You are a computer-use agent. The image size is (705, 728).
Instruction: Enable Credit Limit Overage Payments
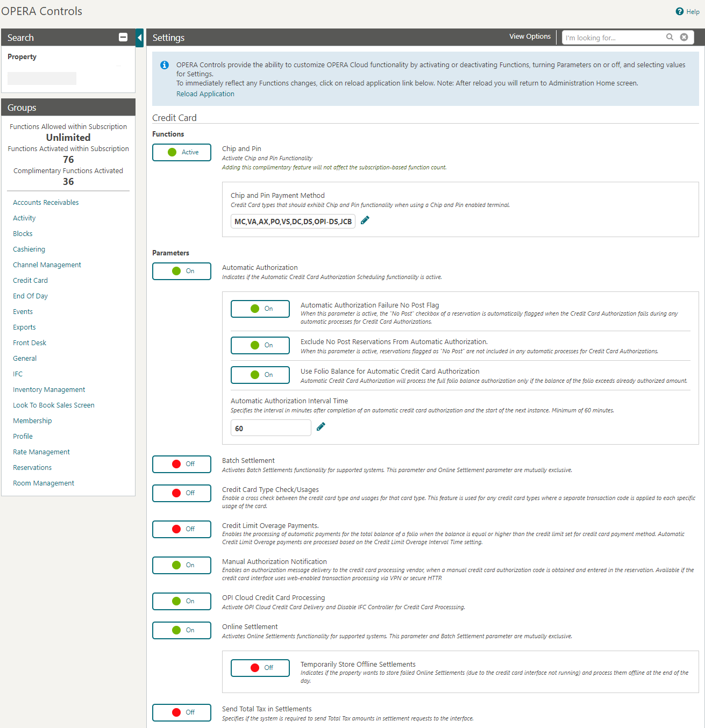(x=182, y=529)
